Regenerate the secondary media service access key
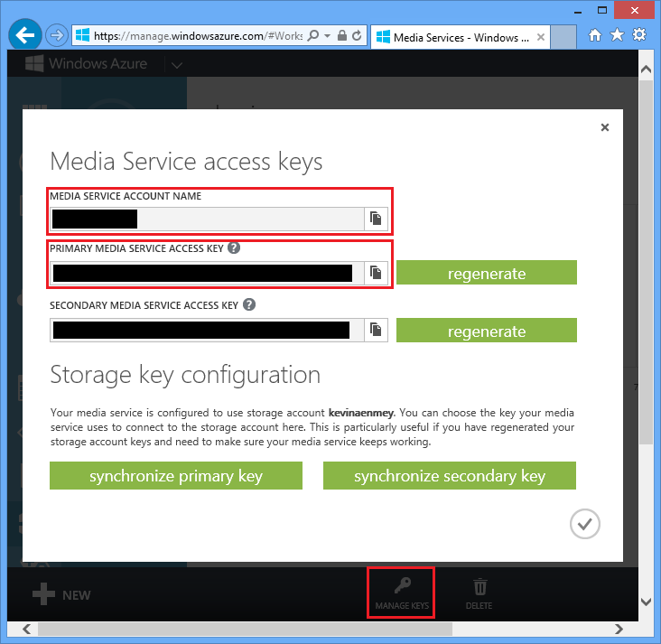The image size is (661, 644). tap(486, 331)
